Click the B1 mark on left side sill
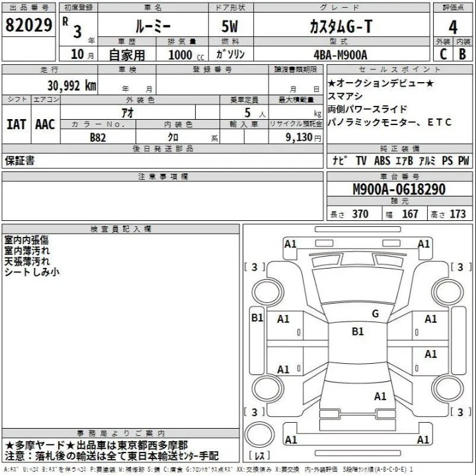Viewport: 476px width, 475px height. click(x=257, y=318)
